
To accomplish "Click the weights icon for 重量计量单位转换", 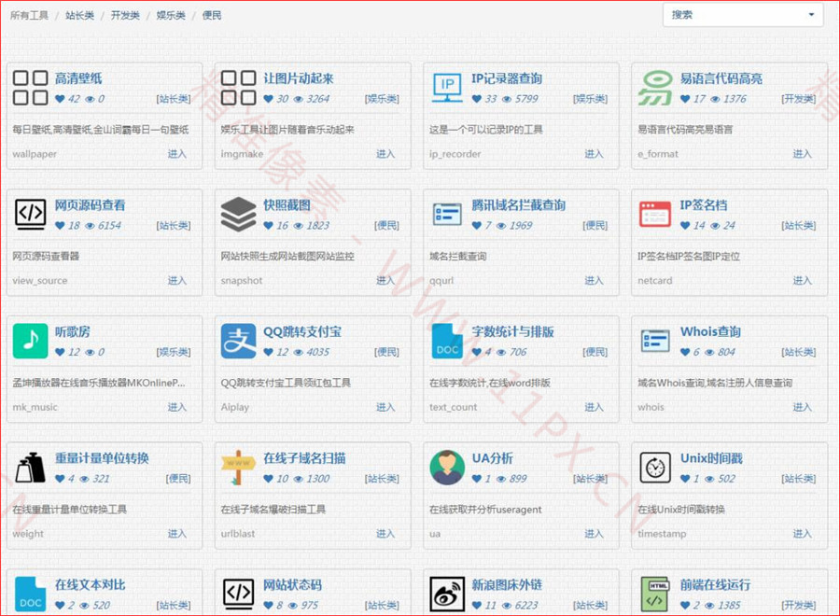I will 30,468.
